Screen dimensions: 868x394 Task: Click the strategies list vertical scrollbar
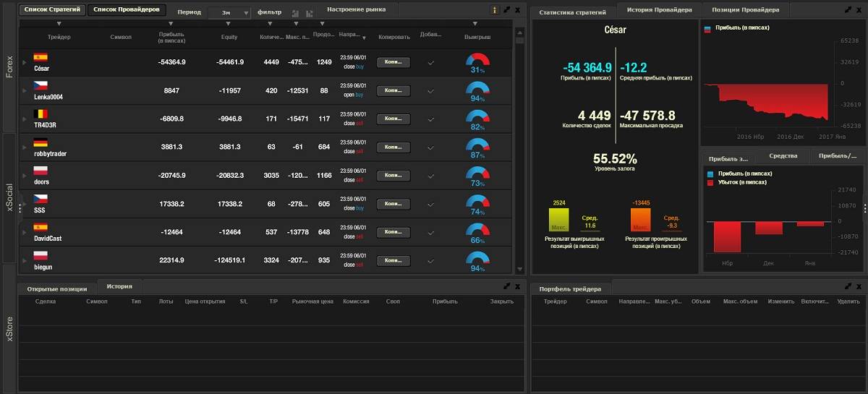[519, 145]
